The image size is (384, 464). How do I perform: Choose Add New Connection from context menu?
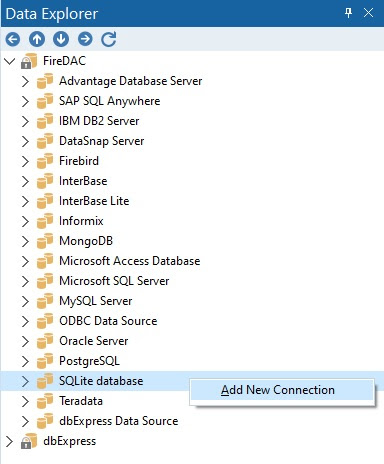282,390
